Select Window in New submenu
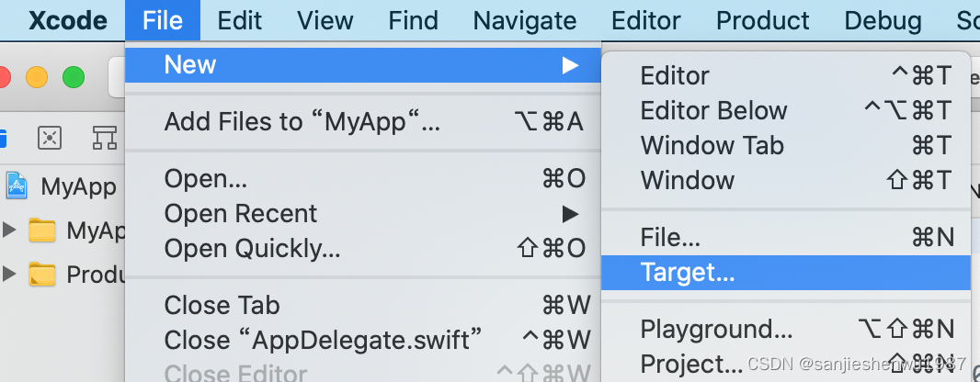980x382 pixels. (786, 180)
